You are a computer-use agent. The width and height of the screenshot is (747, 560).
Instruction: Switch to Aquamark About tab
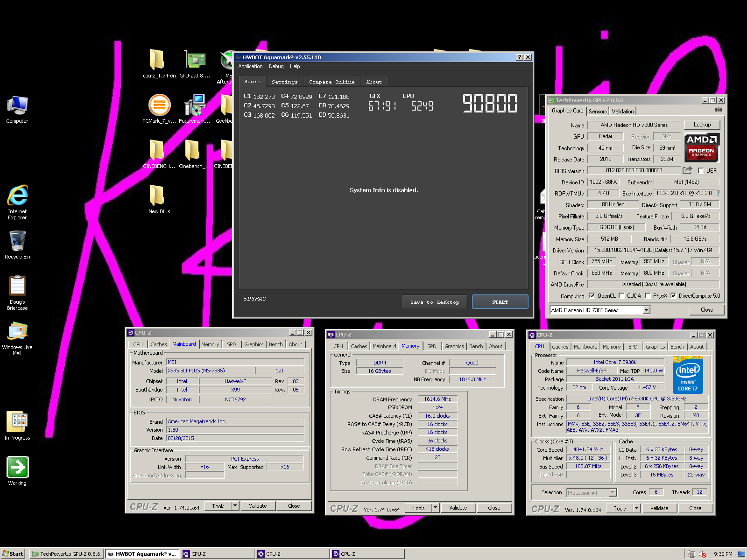pyautogui.click(x=374, y=82)
